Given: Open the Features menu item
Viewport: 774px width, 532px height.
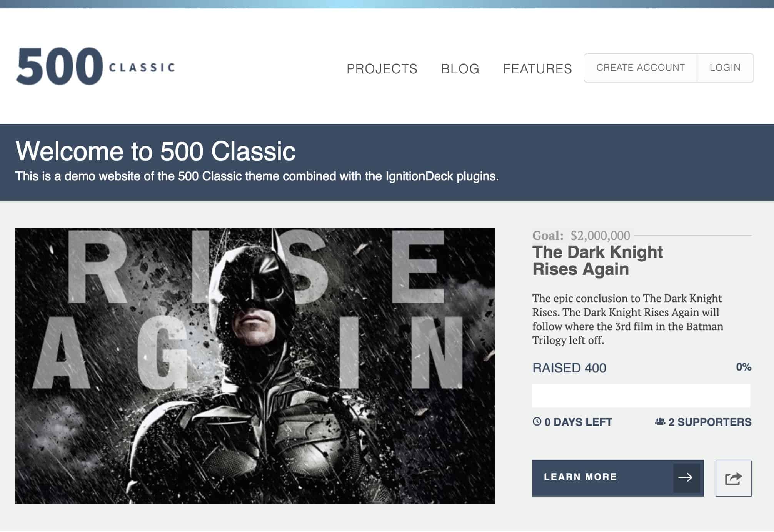Looking at the screenshot, I should (537, 69).
